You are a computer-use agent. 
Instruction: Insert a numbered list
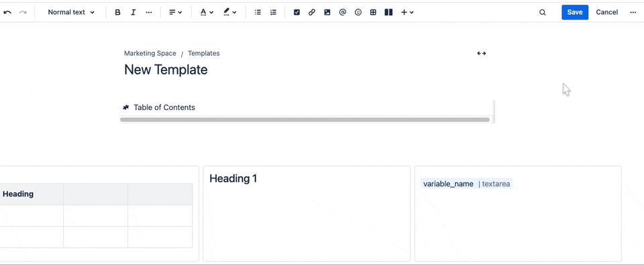pos(273,12)
